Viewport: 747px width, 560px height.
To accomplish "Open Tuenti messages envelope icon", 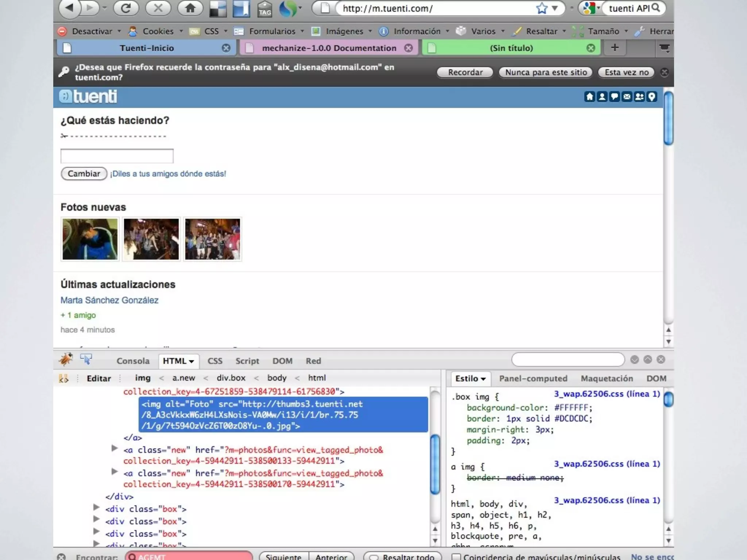I will tap(627, 97).
